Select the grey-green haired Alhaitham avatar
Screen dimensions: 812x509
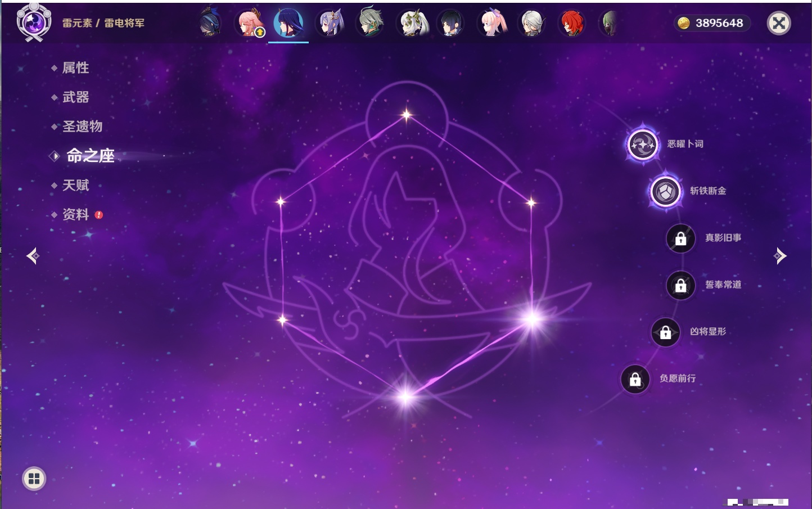371,22
